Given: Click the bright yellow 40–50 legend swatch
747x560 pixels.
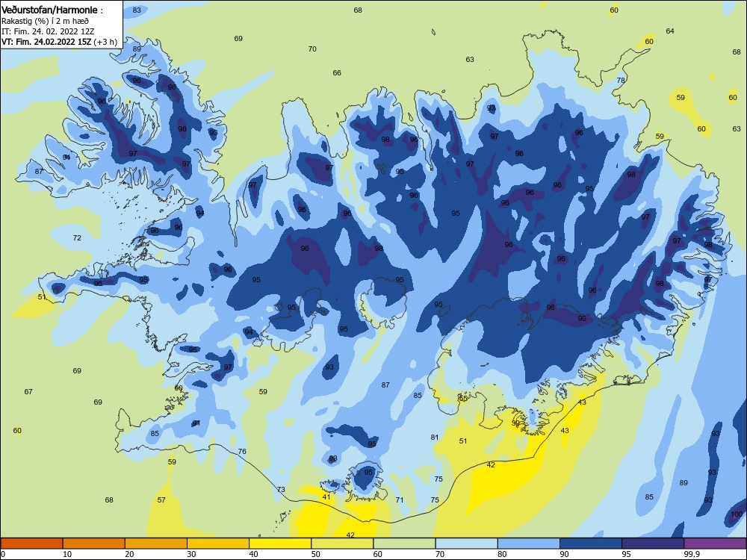Looking at the screenshot, I should [280, 544].
